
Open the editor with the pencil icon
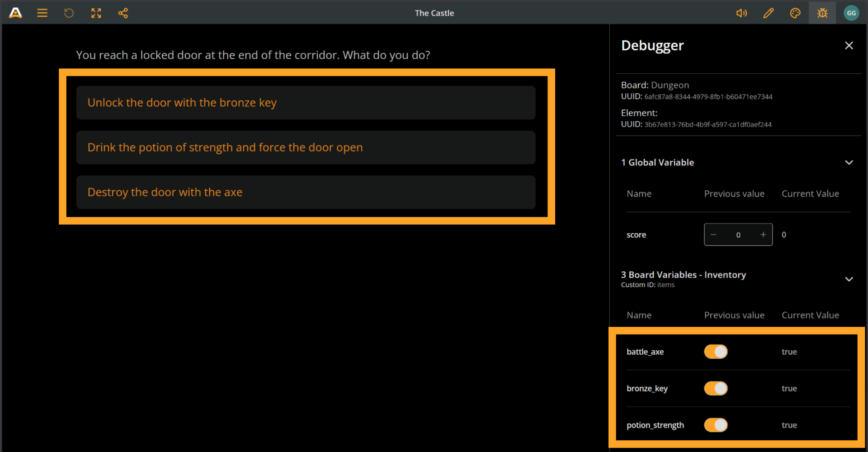768,13
